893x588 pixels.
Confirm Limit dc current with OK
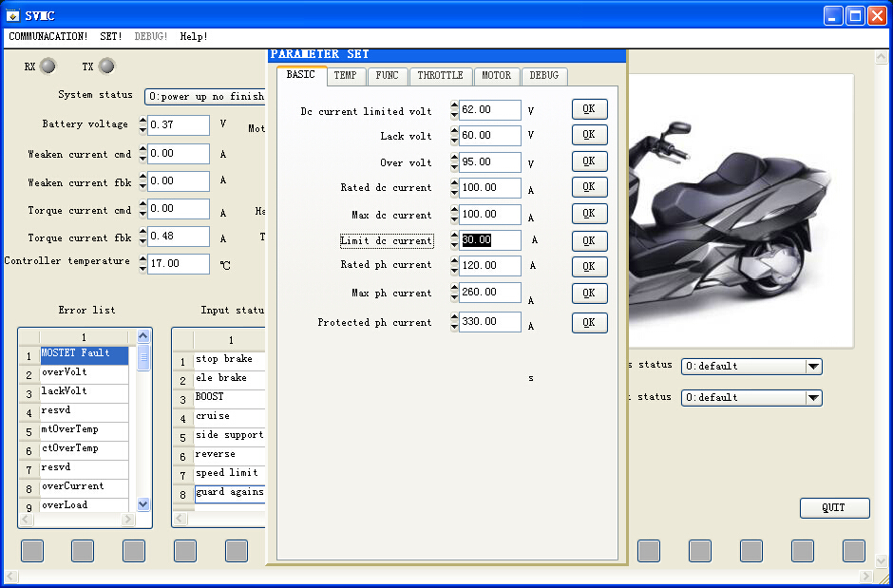(x=589, y=240)
